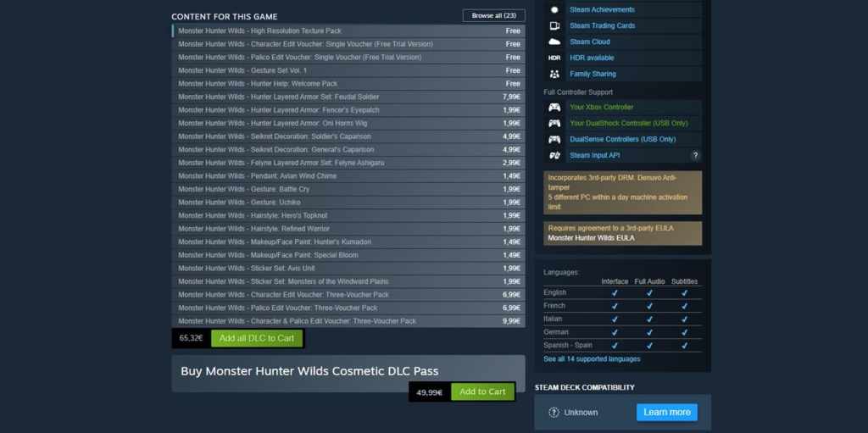Select the Feudal Soldier layered armor DLC

coord(278,97)
